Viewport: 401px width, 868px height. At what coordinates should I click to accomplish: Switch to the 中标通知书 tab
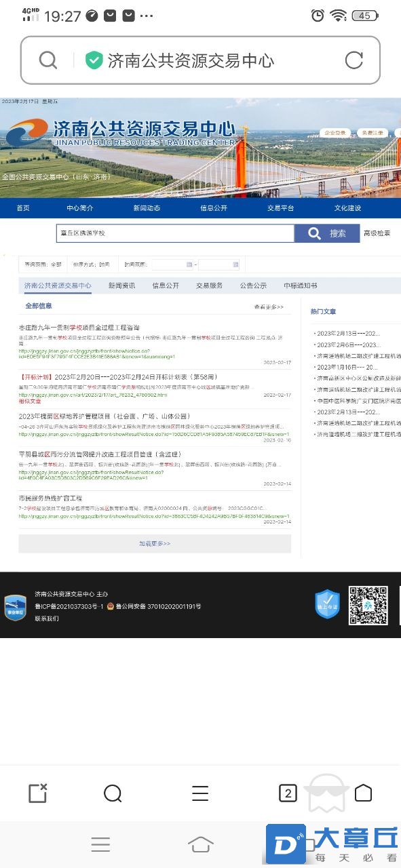[x=300, y=286]
